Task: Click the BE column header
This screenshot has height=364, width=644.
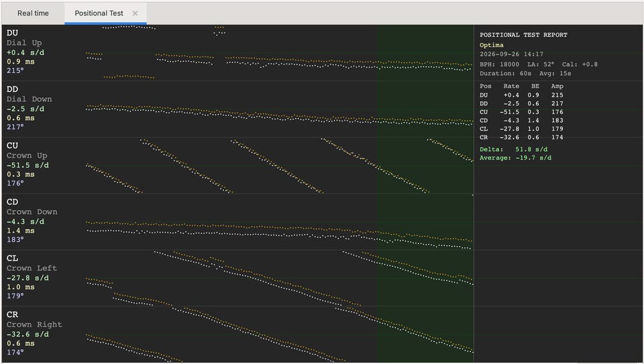Action: (x=535, y=86)
